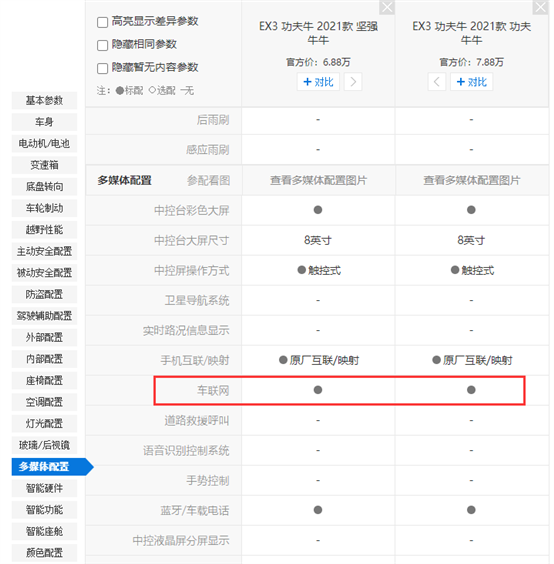The image size is (554, 564).
Task: Click 8英寸 value in 坚强牛牛 column
Action: (318, 240)
